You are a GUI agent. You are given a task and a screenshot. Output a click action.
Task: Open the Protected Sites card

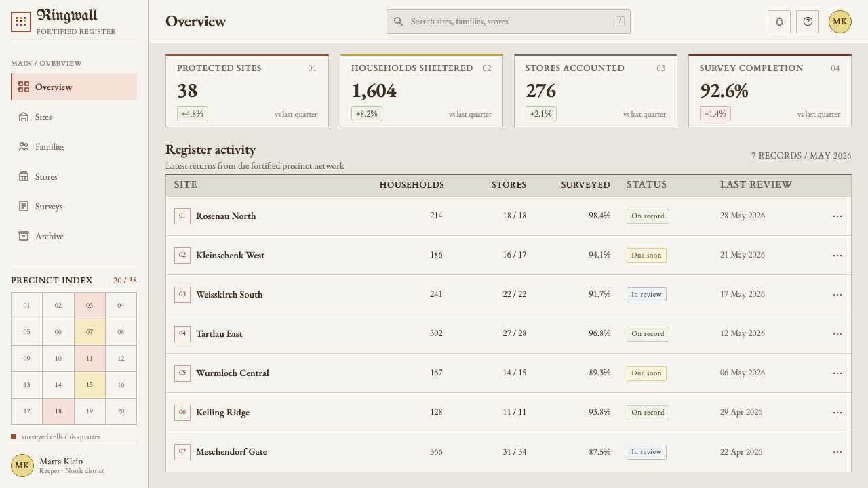coord(248,91)
